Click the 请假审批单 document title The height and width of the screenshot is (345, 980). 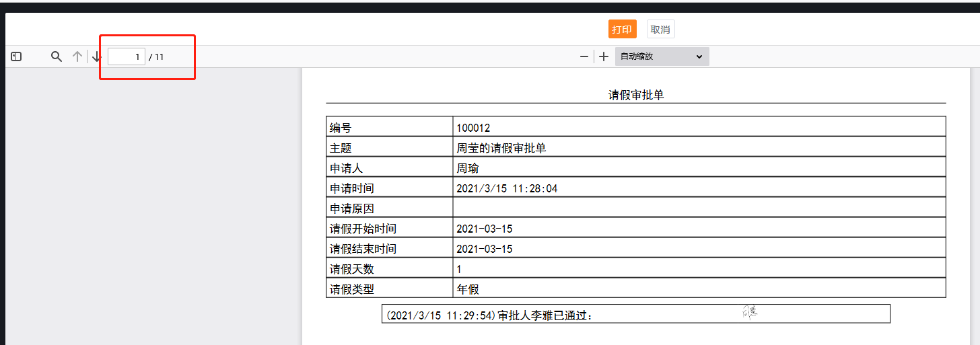click(x=636, y=95)
